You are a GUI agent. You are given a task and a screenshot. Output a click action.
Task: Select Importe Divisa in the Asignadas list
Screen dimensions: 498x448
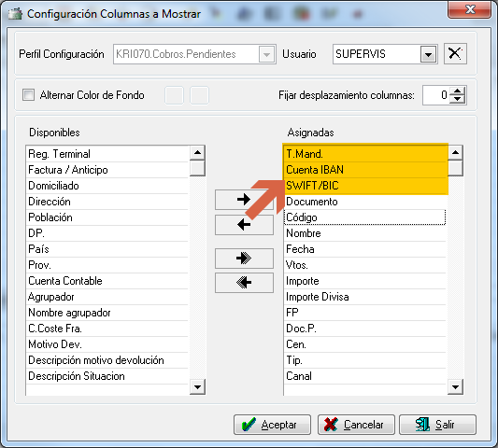[x=365, y=297]
